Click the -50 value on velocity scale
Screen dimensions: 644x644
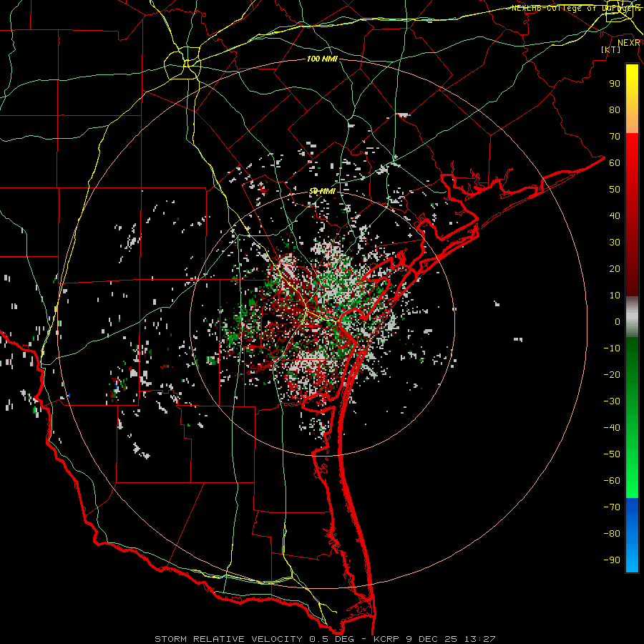pos(612,454)
